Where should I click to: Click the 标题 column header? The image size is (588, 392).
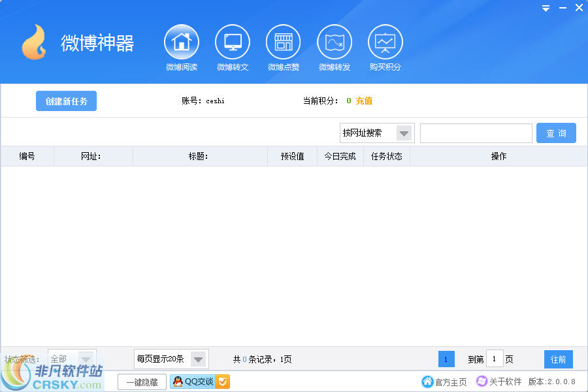tap(200, 156)
